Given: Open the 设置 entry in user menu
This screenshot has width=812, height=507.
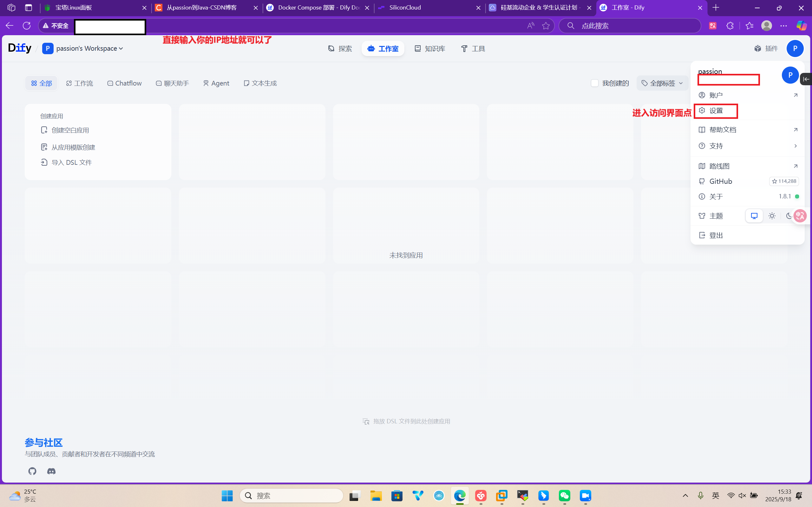Looking at the screenshot, I should point(716,111).
